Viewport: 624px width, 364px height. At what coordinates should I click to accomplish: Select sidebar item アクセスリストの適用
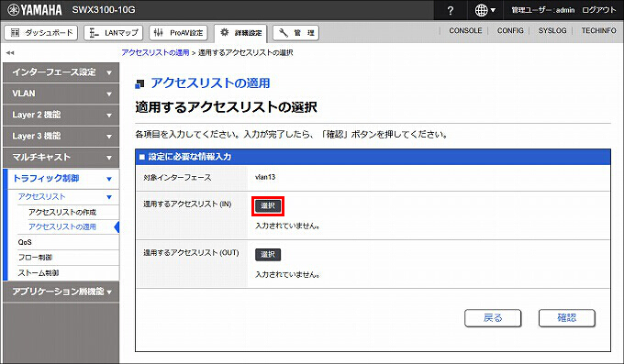(62, 226)
